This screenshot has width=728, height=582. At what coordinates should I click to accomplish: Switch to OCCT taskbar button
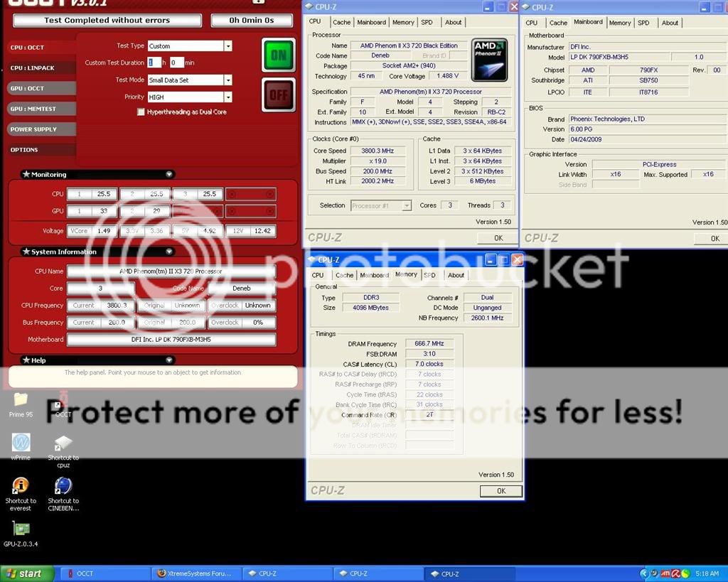coord(105,573)
